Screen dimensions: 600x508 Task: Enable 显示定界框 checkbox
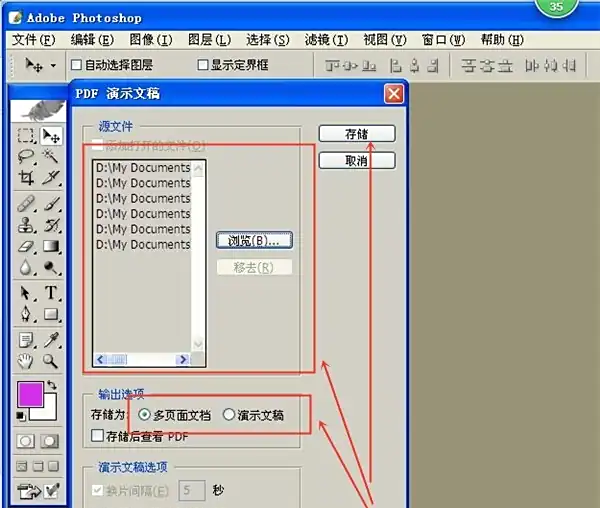(x=202, y=65)
